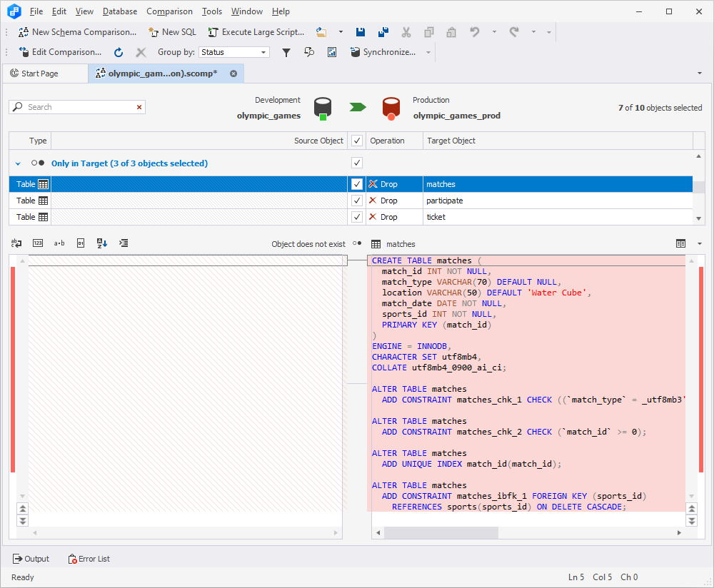Click the Cut scissors icon
Image resolution: width=714 pixels, height=588 pixels.
406,32
